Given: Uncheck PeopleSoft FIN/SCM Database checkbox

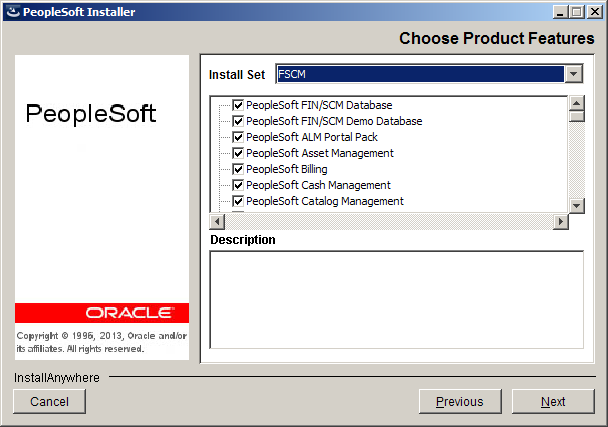Looking at the screenshot, I should coord(238,105).
